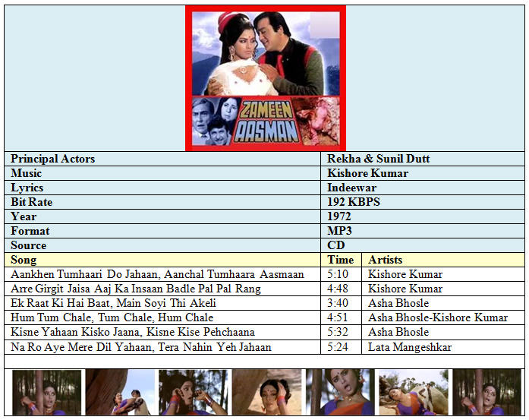Click the 'Bit Rate' label
The width and height of the screenshot is (529, 420).
coord(32,202)
